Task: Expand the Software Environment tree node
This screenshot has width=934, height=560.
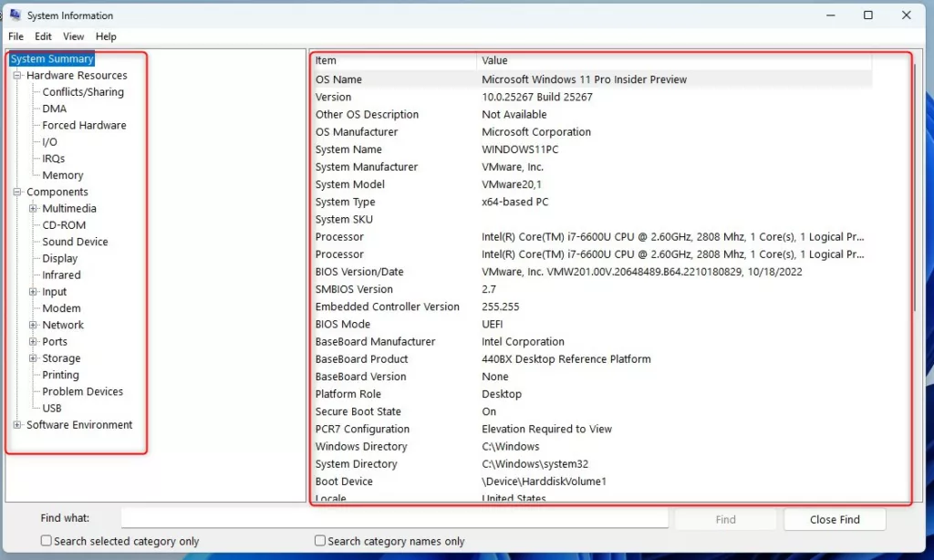Action: (17, 425)
